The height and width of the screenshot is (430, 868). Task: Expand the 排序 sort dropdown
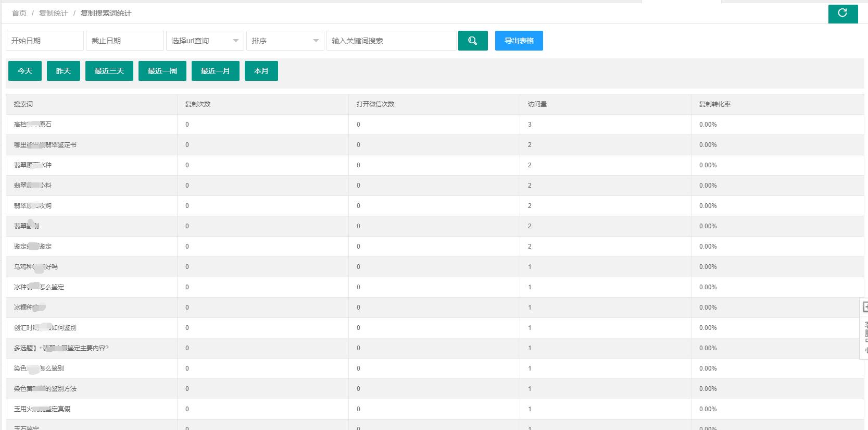(x=285, y=41)
